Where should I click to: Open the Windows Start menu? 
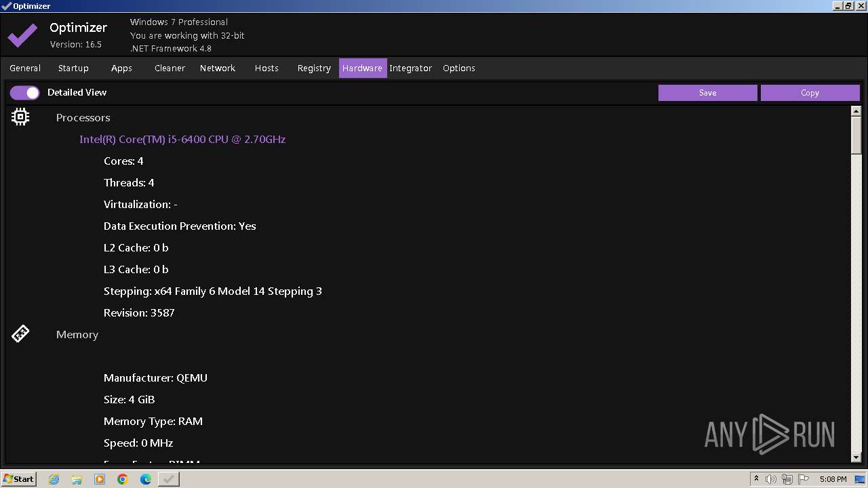click(19, 479)
